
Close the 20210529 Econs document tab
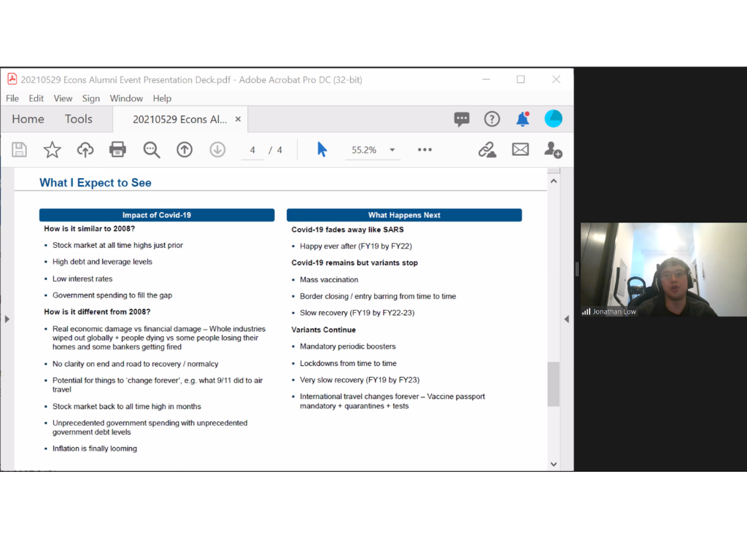click(238, 119)
